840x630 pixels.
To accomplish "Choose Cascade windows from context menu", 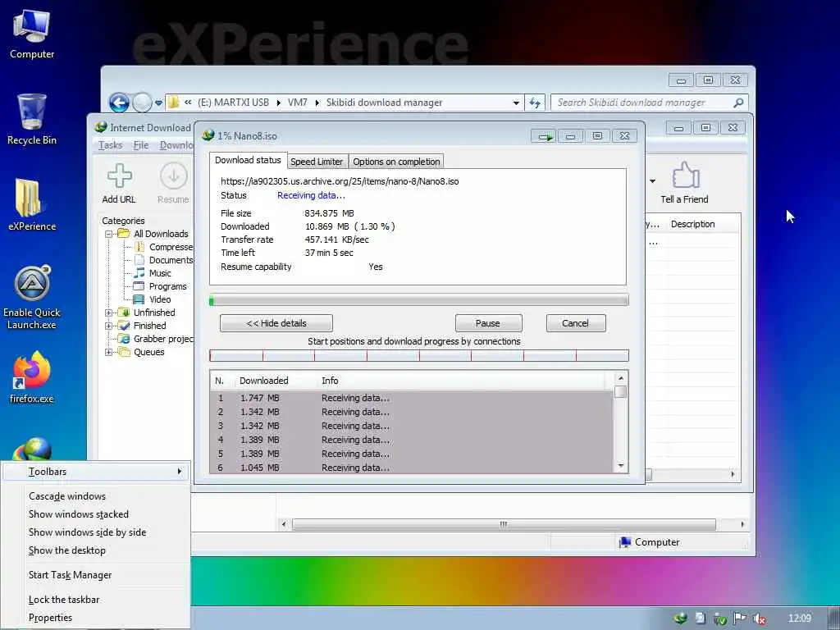I will point(97,496).
